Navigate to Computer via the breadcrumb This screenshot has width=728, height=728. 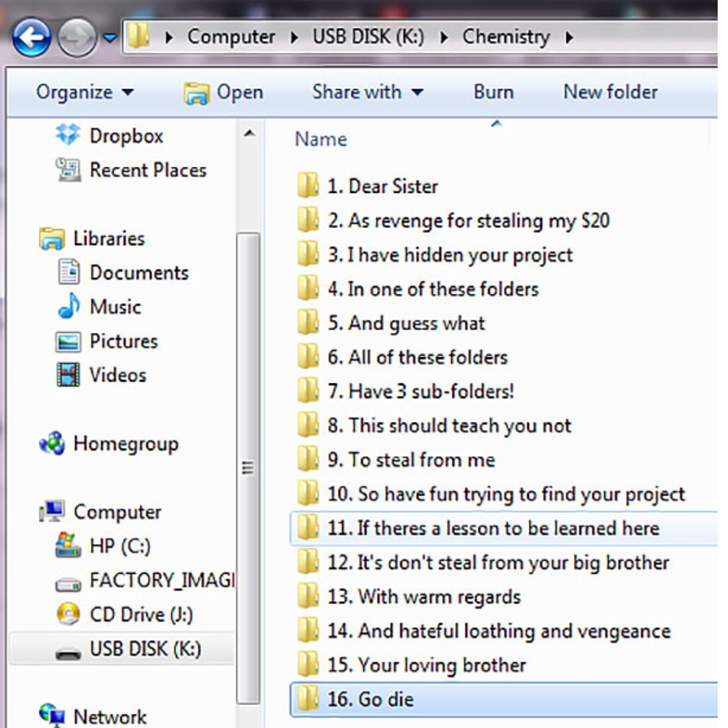tap(231, 37)
